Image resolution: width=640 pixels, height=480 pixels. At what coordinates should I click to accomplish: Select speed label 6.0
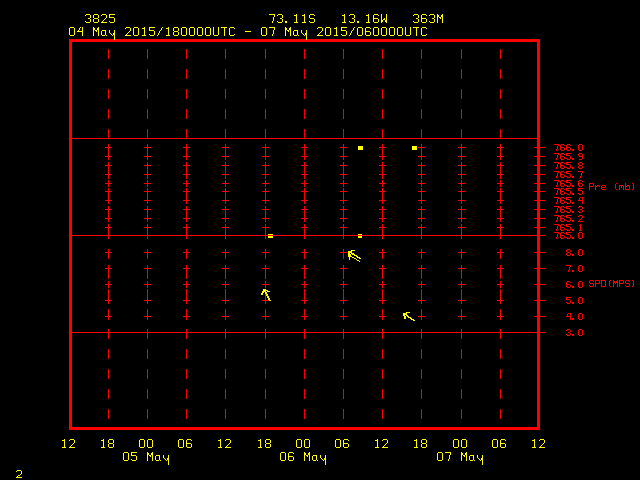pyautogui.click(x=574, y=285)
